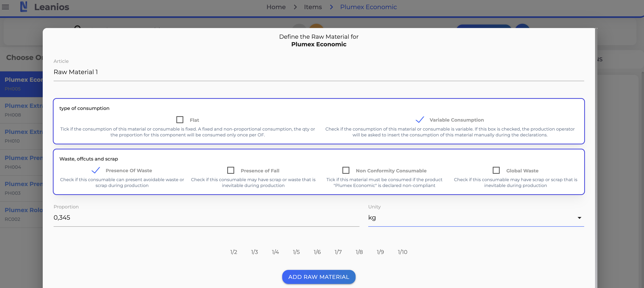Viewport: 644px width, 288px height.
Task: Uncheck the Presence Of Waste checkmark
Action: [96, 170]
